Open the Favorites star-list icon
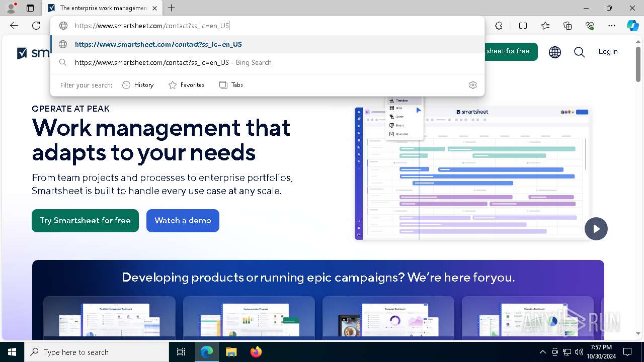This screenshot has width=644, height=362. click(545, 26)
